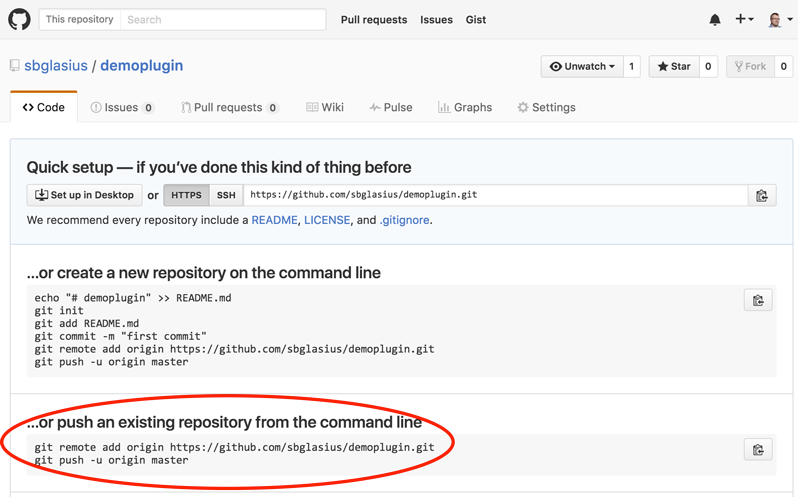The height and width of the screenshot is (497, 798).
Task: Click the '...or create a new repository' heading
Action: [x=204, y=273]
